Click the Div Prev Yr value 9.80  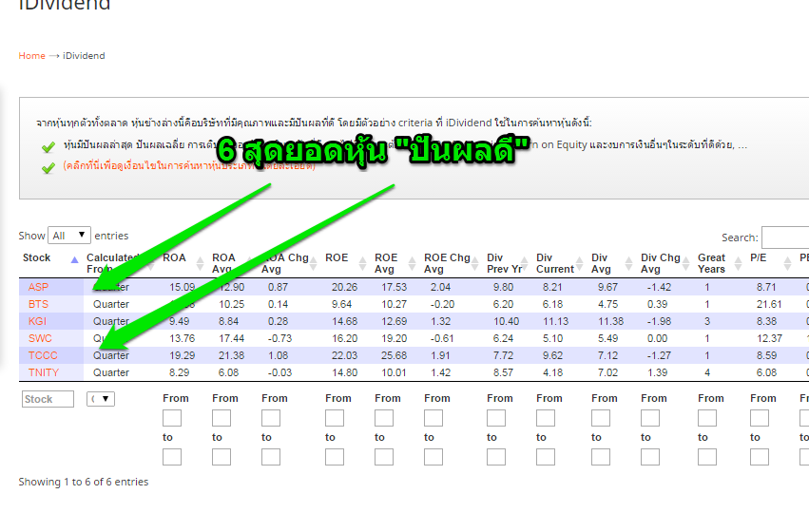coord(503,287)
